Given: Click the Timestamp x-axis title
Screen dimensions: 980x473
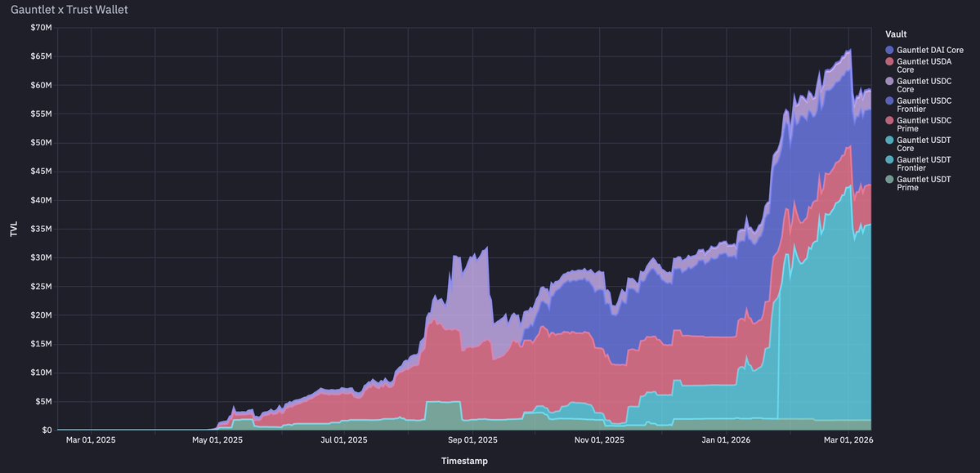Looking at the screenshot, I should 464,461.
